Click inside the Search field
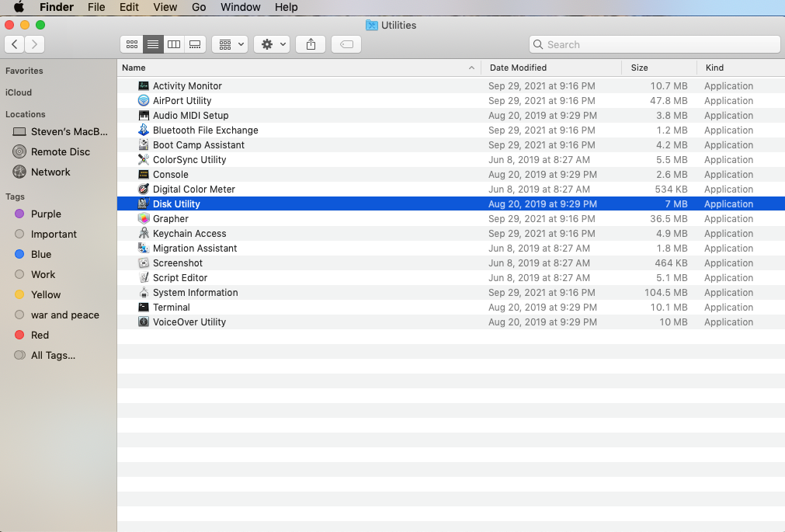The height and width of the screenshot is (532, 785). point(655,44)
